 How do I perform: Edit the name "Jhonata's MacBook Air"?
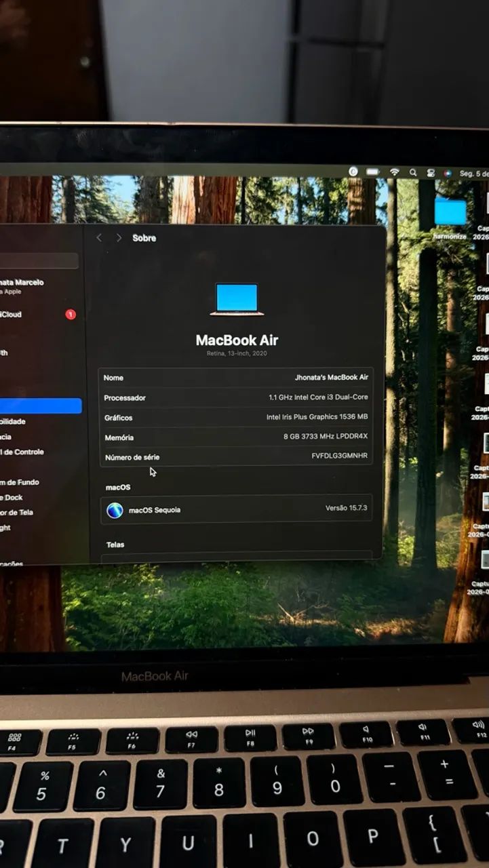pyautogui.click(x=332, y=377)
